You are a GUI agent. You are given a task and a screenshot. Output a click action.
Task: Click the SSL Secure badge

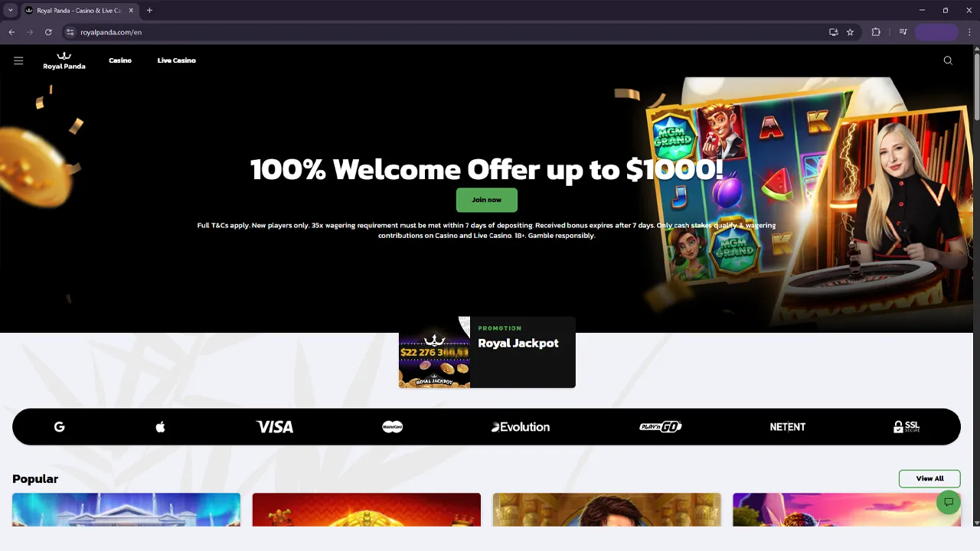tap(906, 427)
